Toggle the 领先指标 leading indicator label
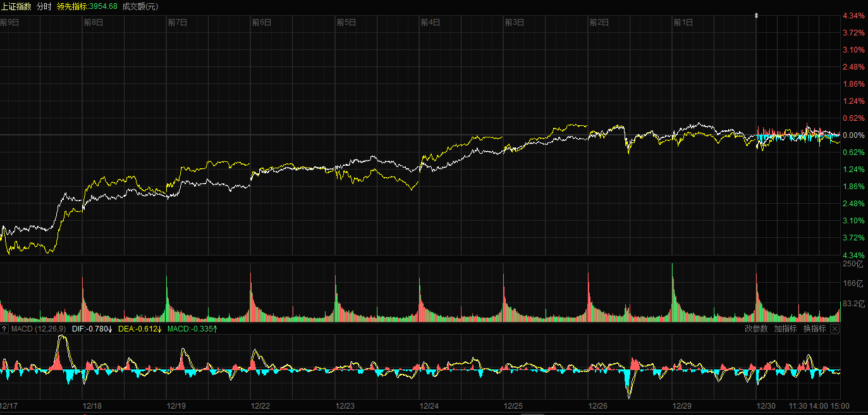Image resolution: width=868 pixels, height=415 pixels. coord(87,6)
